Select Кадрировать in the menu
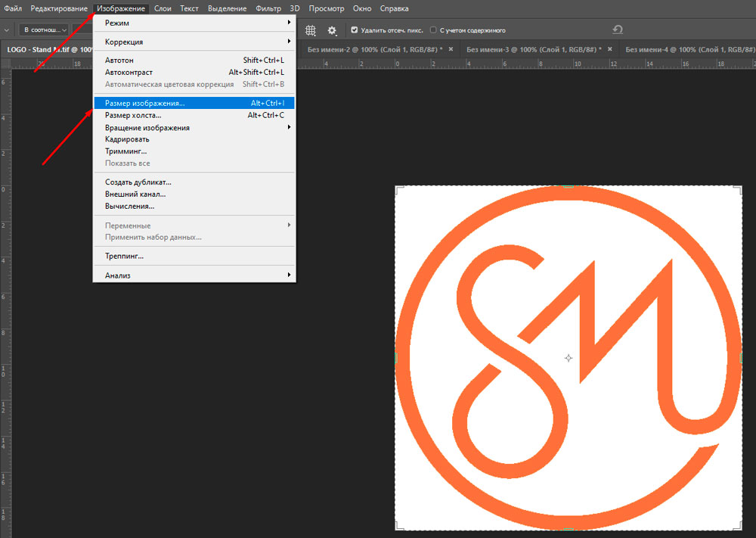756x538 pixels. pyautogui.click(x=194, y=139)
